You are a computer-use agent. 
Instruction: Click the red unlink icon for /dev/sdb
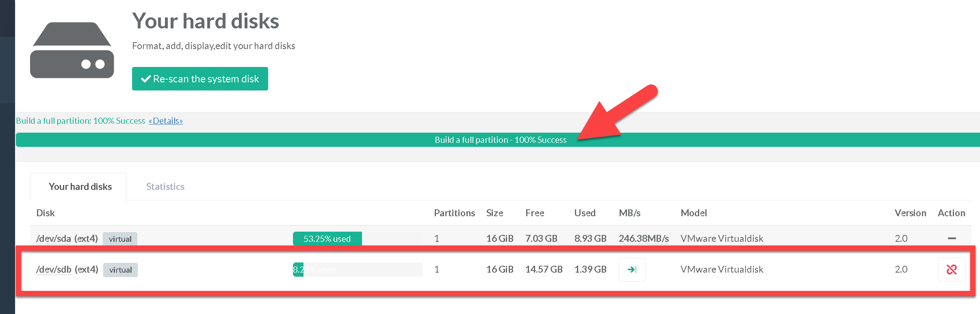pyautogui.click(x=951, y=269)
